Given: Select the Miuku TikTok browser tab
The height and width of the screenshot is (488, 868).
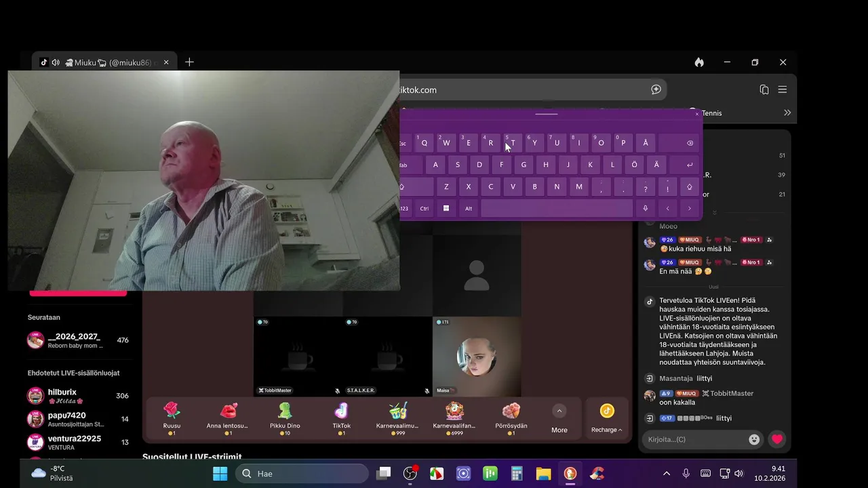Looking at the screenshot, I should (105, 62).
